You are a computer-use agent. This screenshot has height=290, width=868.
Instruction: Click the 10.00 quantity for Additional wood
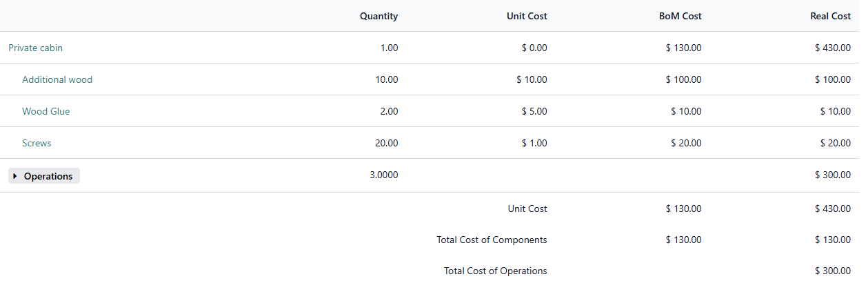point(386,80)
